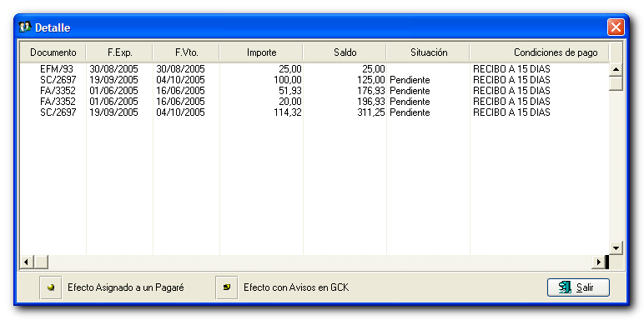This screenshot has height=320, width=644.
Task: Click the Salir exit button
Action: pos(578,287)
